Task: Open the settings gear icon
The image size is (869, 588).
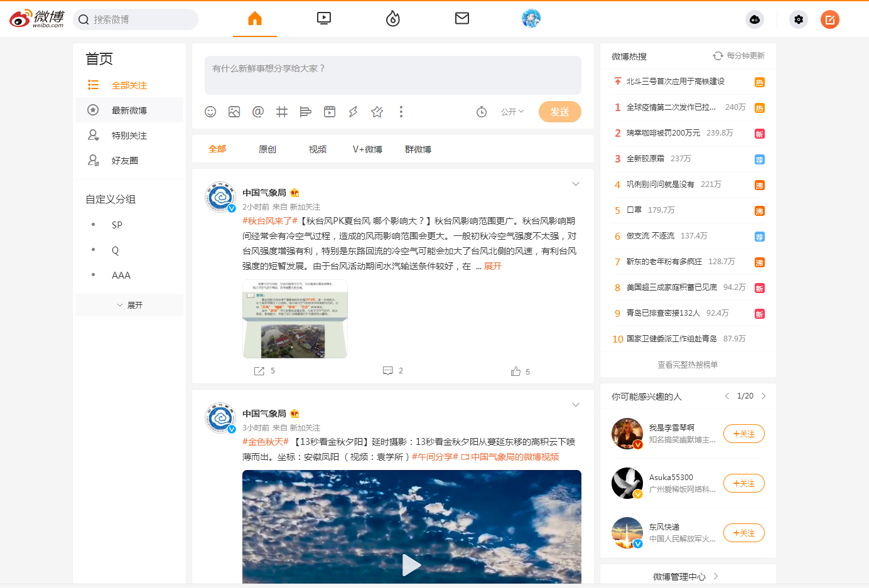Action: 799,19
